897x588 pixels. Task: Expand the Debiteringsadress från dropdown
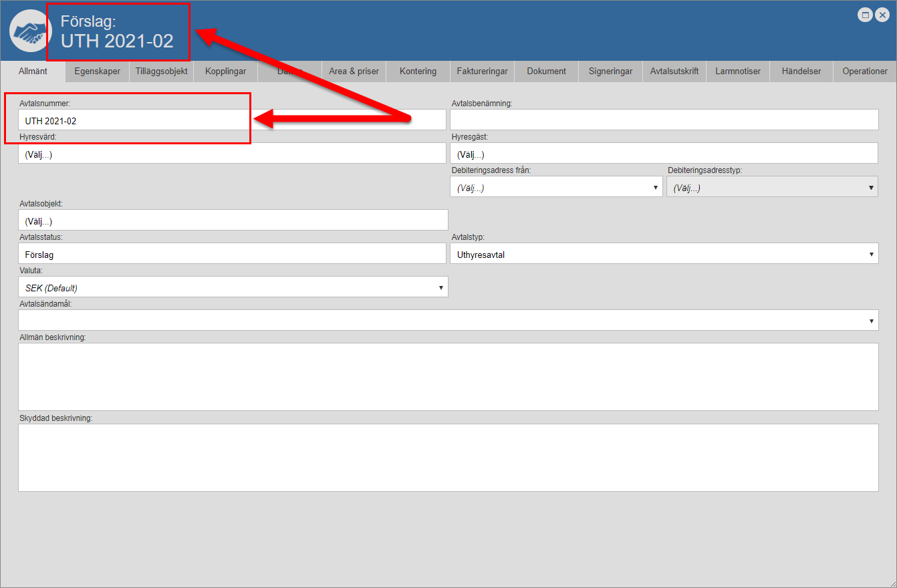(556, 188)
